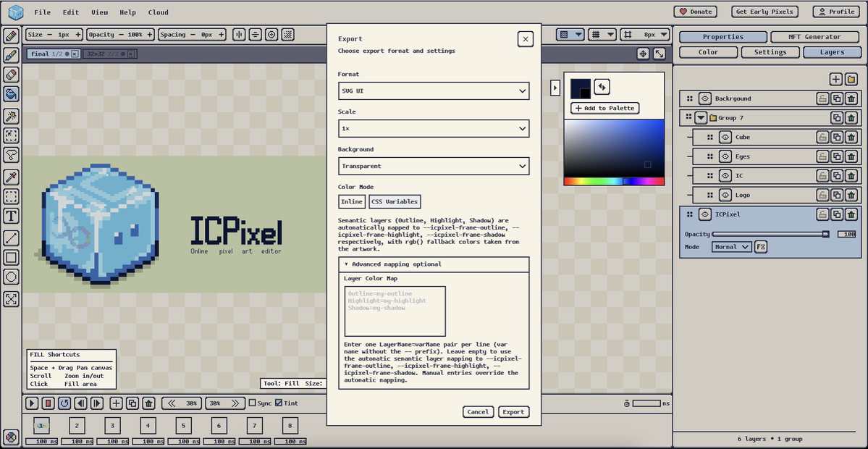Screen dimensions: 868x449
Task: Enable the Sync checkbox
Action: click(x=252, y=403)
